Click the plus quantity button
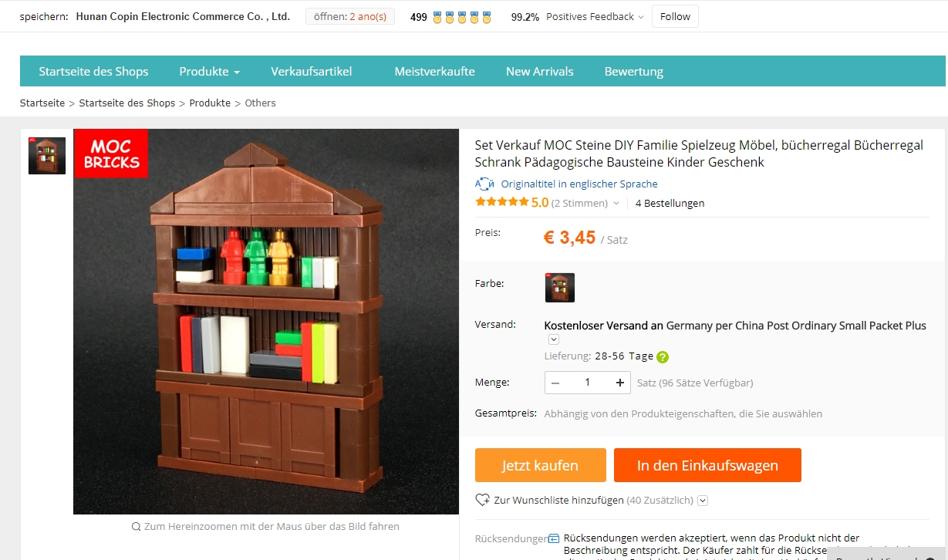The image size is (948, 560). [620, 383]
